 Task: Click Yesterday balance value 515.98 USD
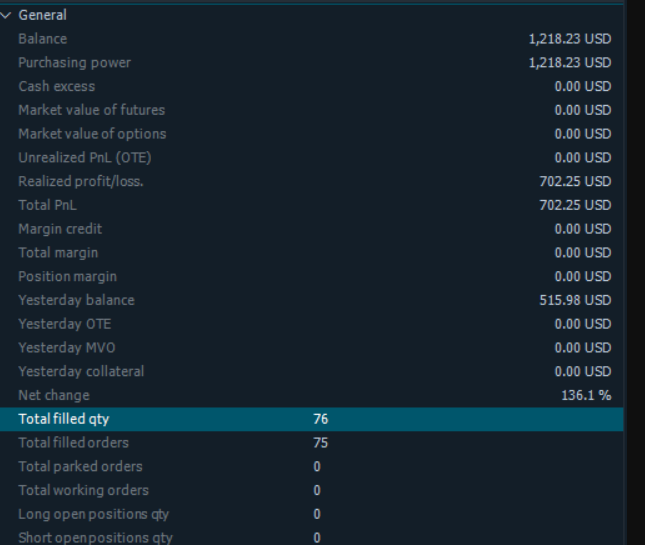click(x=575, y=300)
